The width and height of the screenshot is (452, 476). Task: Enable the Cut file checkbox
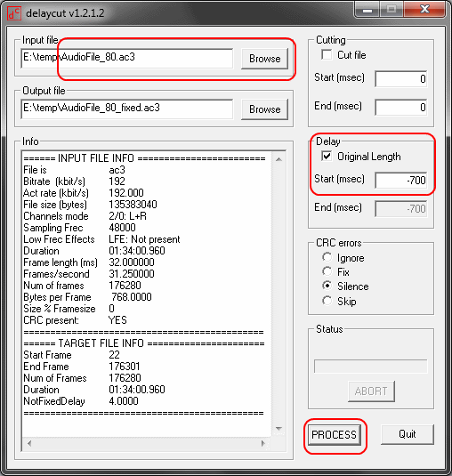pos(327,55)
